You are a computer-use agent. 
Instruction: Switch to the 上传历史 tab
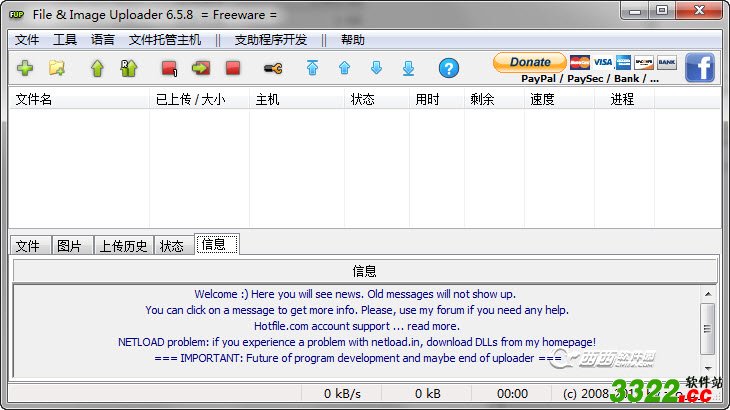pos(123,245)
